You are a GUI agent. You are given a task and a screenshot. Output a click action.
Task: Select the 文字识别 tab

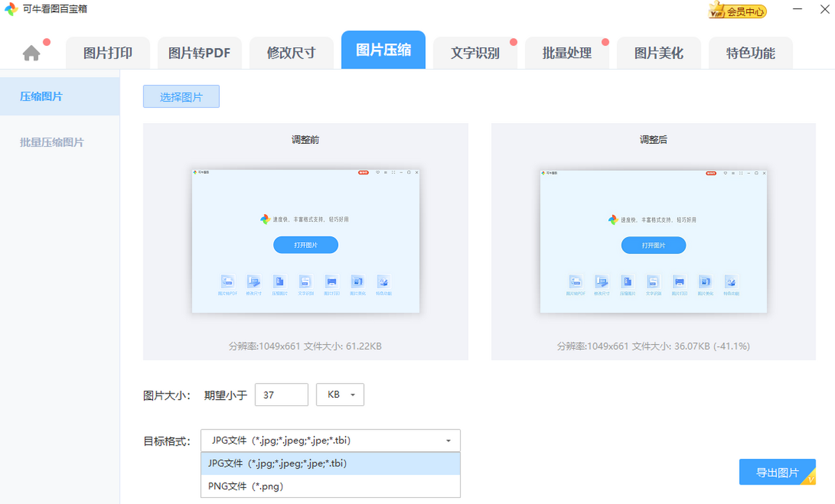pyautogui.click(x=475, y=54)
